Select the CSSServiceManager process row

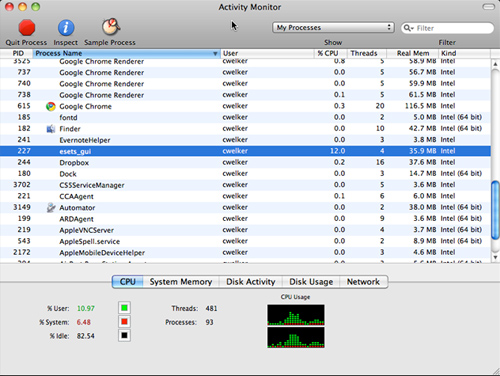tap(245, 185)
